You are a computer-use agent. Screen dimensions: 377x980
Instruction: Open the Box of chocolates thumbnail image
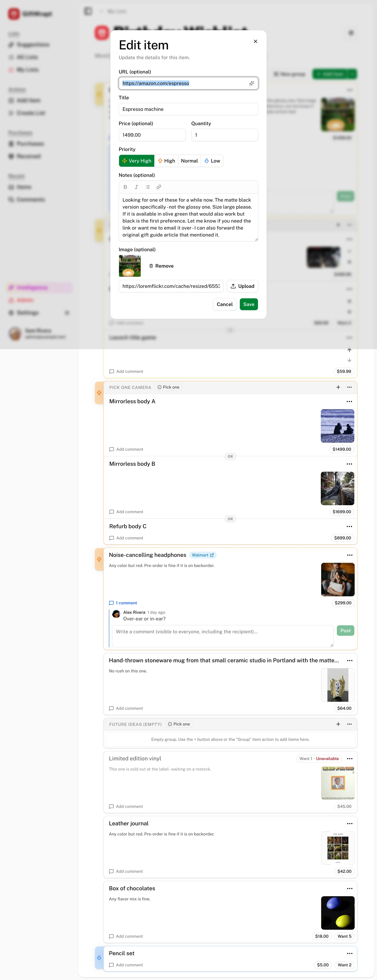pos(338,913)
